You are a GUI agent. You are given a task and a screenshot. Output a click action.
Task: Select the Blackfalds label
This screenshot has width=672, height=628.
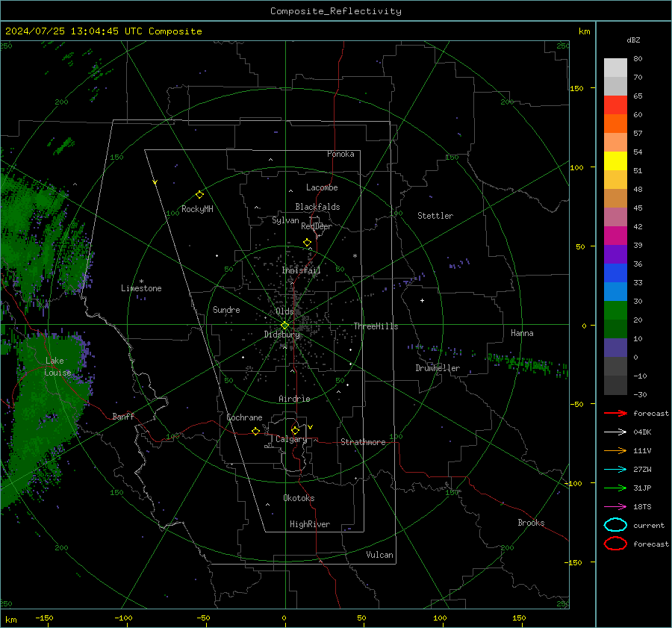317,207
